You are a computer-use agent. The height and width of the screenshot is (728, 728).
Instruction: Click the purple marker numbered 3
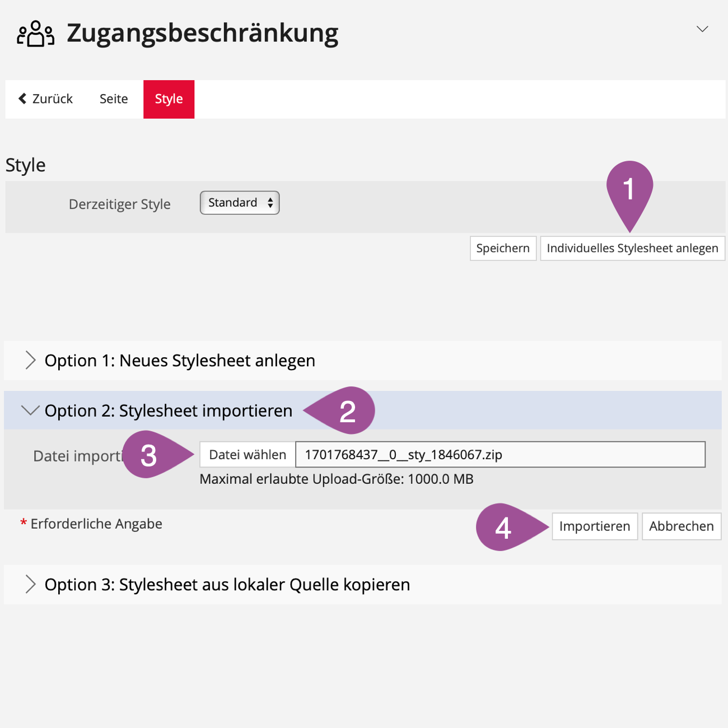pyautogui.click(x=150, y=455)
